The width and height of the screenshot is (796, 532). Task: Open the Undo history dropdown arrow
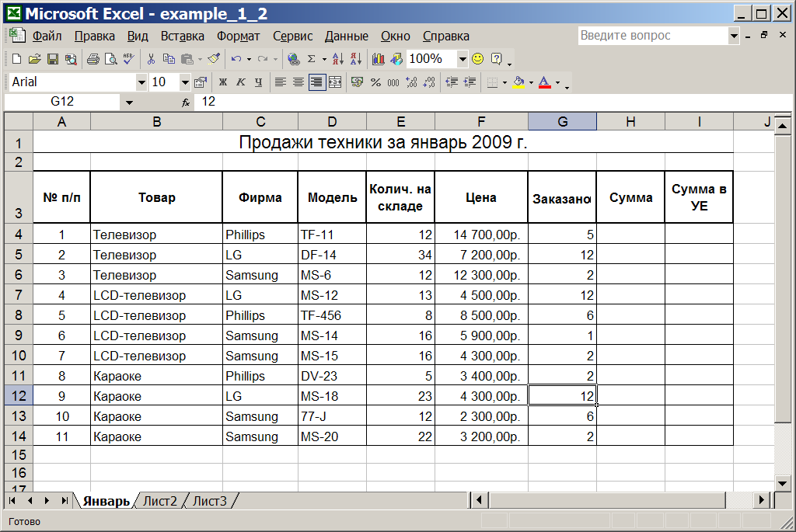pos(249,59)
